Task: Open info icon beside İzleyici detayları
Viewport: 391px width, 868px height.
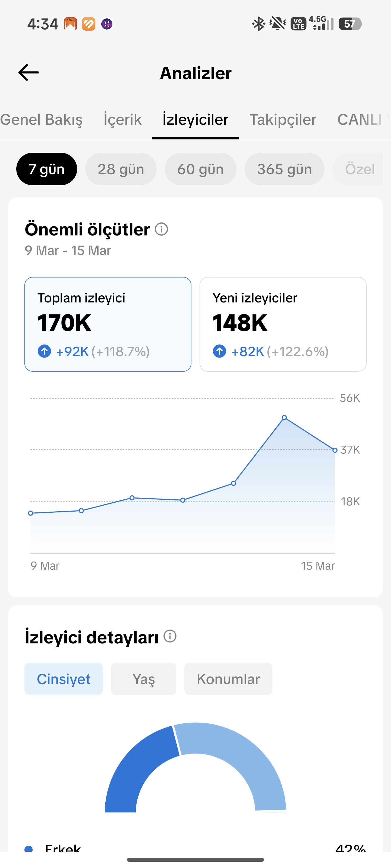Action: [170, 636]
